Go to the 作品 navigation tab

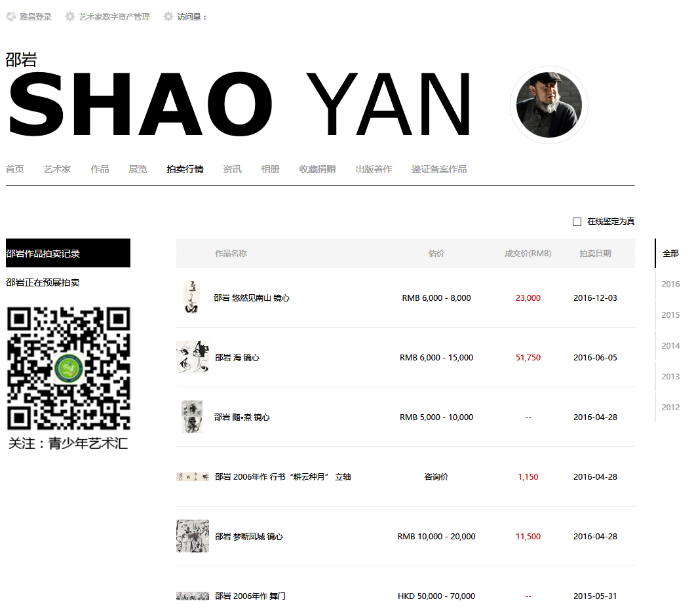pyautogui.click(x=100, y=169)
